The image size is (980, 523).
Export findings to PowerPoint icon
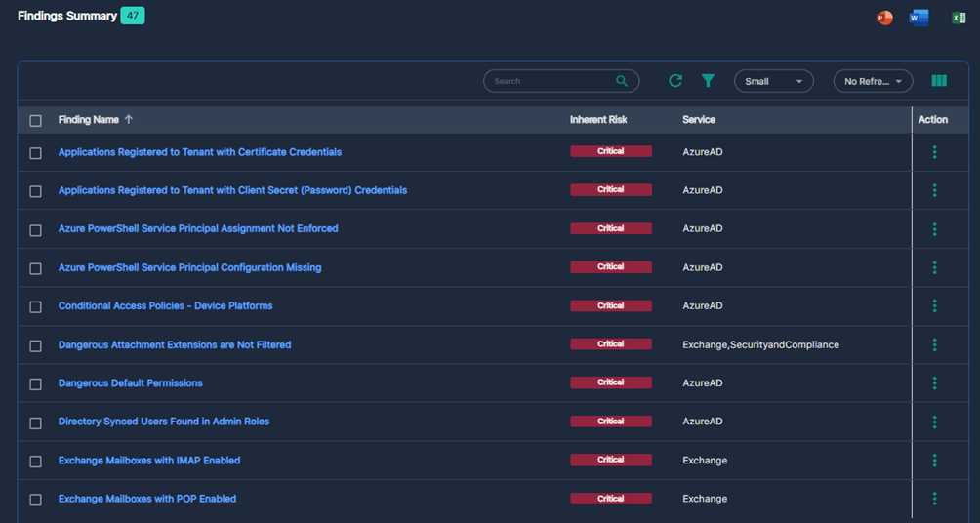tap(884, 18)
